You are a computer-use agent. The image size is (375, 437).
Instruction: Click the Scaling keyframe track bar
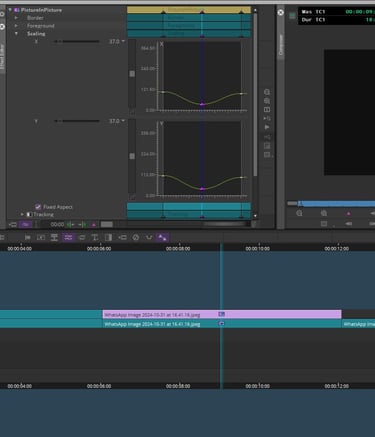click(189, 33)
